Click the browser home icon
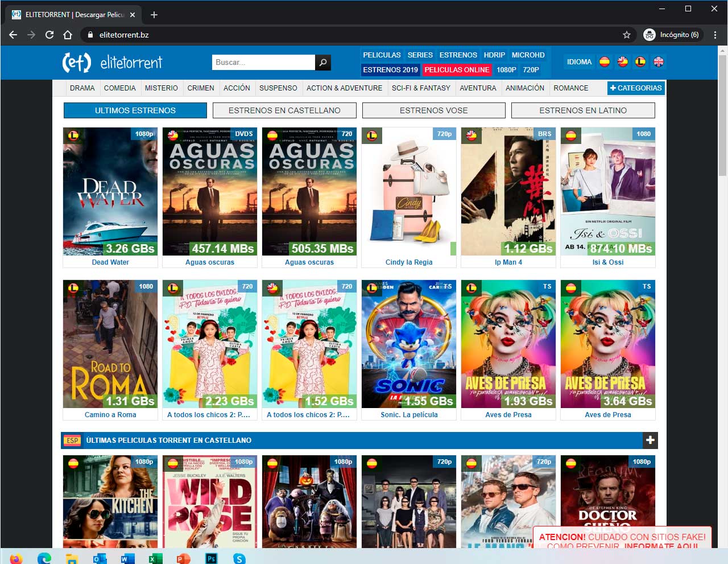The image size is (728, 564). coord(68,35)
